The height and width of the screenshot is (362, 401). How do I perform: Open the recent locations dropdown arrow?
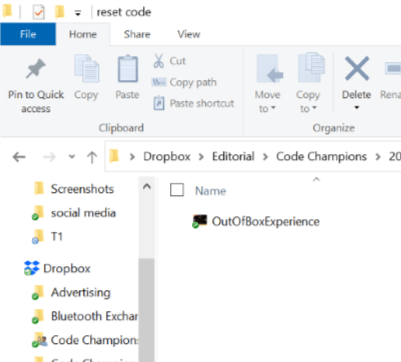[x=72, y=157]
